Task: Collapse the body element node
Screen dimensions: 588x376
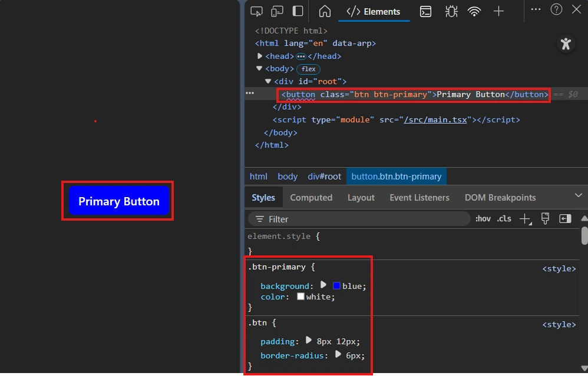Action: [259, 68]
